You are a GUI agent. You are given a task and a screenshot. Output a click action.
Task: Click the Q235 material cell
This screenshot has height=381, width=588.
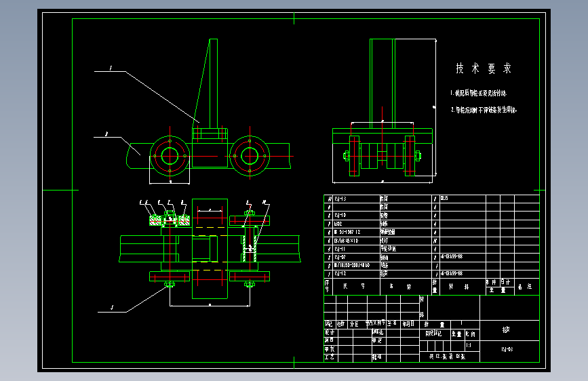point(444,199)
